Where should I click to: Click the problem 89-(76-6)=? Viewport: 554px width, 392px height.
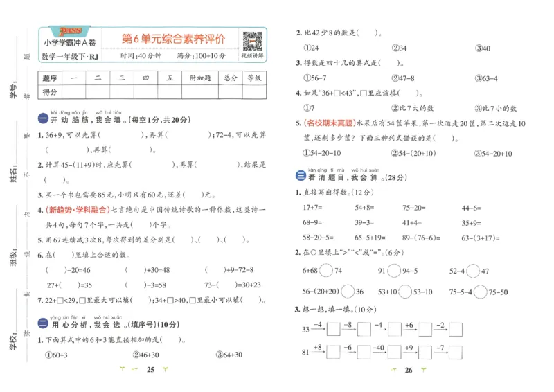point(421,238)
